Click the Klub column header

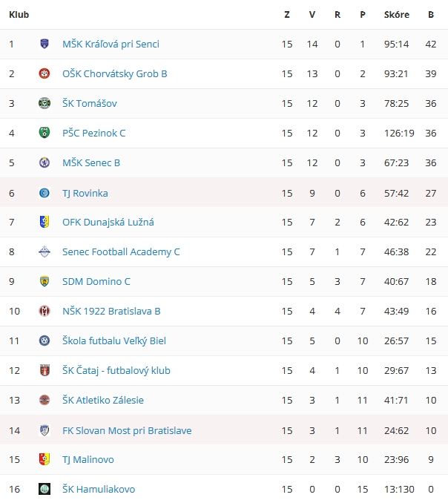click(x=19, y=14)
